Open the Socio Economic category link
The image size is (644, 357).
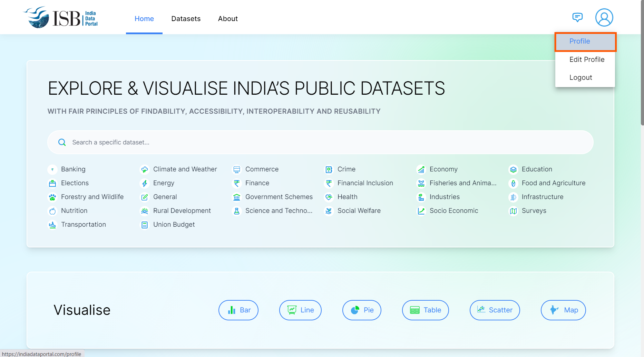point(454,211)
